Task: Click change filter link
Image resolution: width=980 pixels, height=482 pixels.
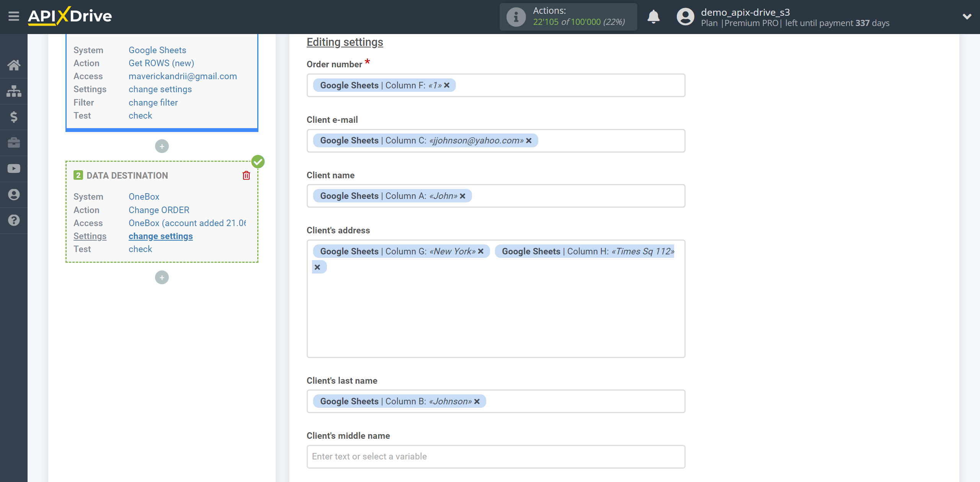Action: click(153, 103)
